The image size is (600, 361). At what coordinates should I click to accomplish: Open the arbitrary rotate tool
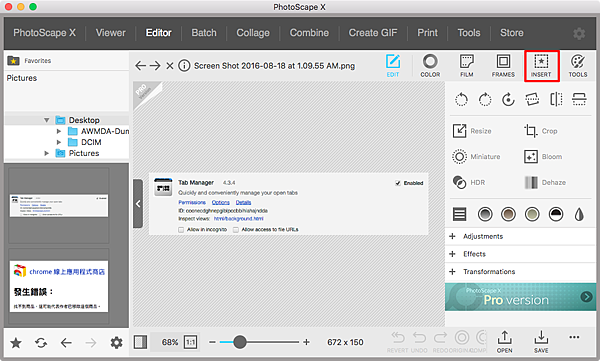coord(509,100)
